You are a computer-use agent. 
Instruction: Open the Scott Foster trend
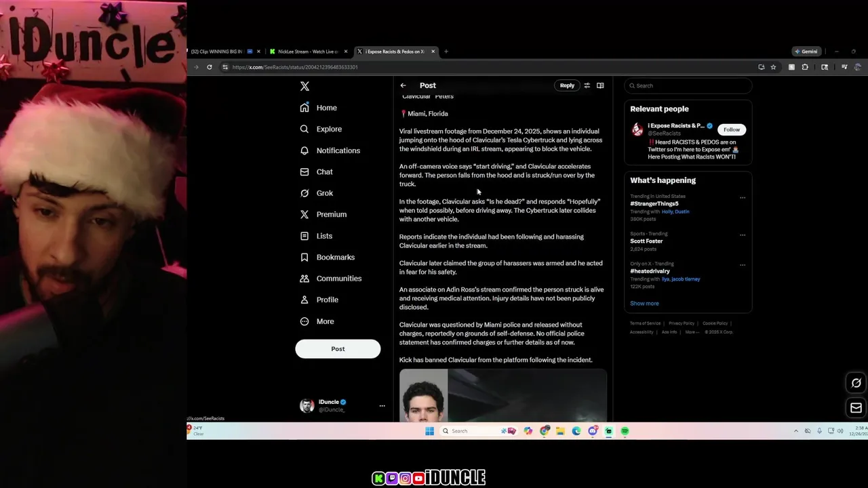646,241
